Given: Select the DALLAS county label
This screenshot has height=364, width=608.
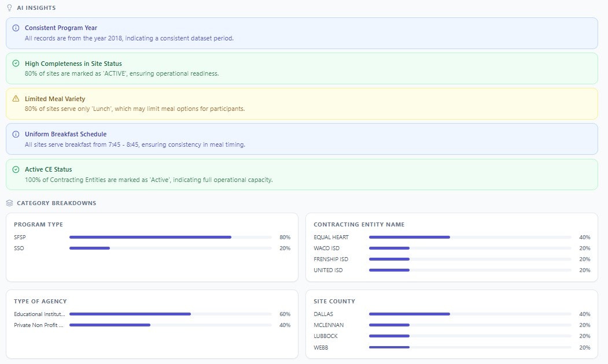Looking at the screenshot, I should click(x=323, y=314).
